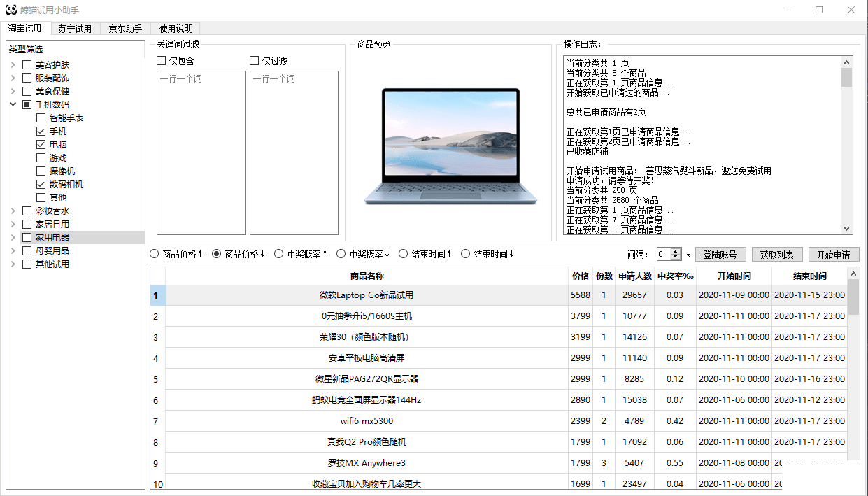Check the 美容护肤 checkbox
The height and width of the screenshot is (496, 868).
(27, 65)
